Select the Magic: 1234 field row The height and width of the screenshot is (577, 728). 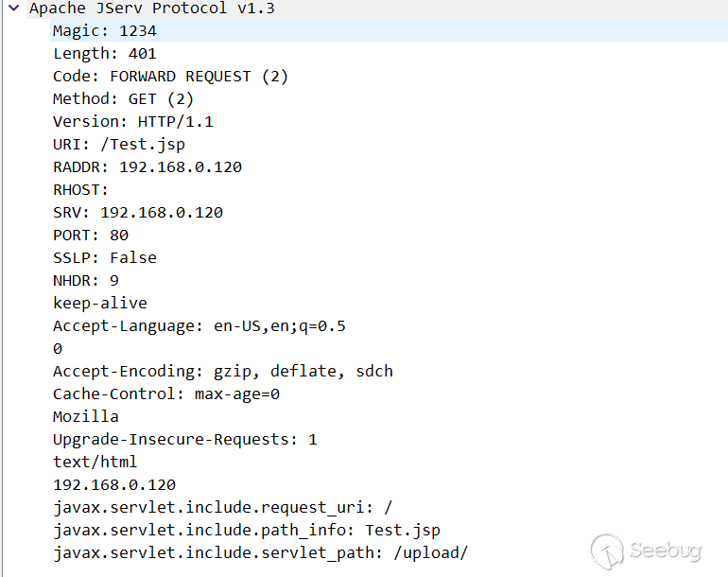click(104, 31)
